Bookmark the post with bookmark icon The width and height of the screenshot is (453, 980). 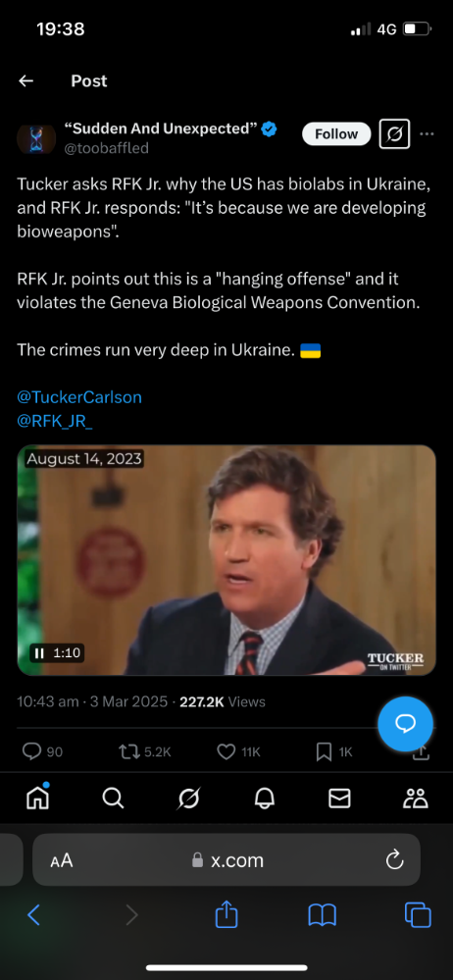coord(334,751)
